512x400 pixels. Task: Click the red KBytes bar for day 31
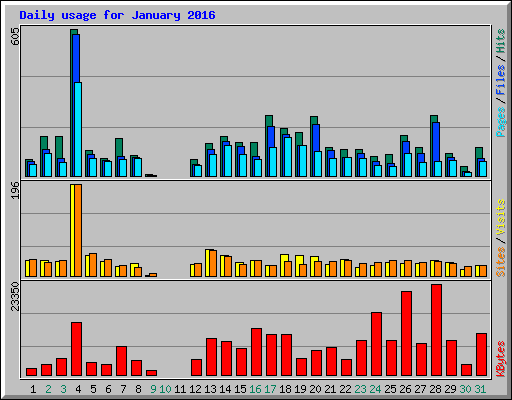[481, 354]
